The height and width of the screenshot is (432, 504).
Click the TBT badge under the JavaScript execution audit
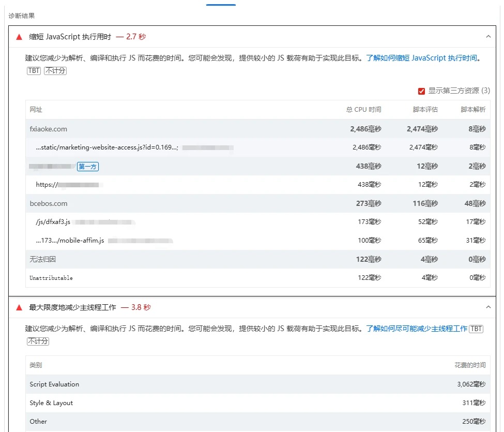(34, 71)
